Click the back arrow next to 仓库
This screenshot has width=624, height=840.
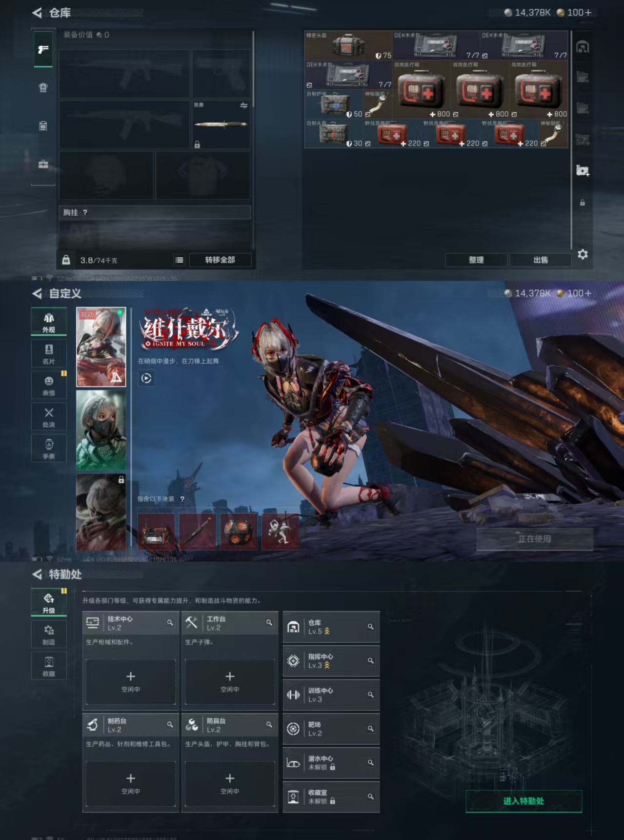pyautogui.click(x=37, y=13)
